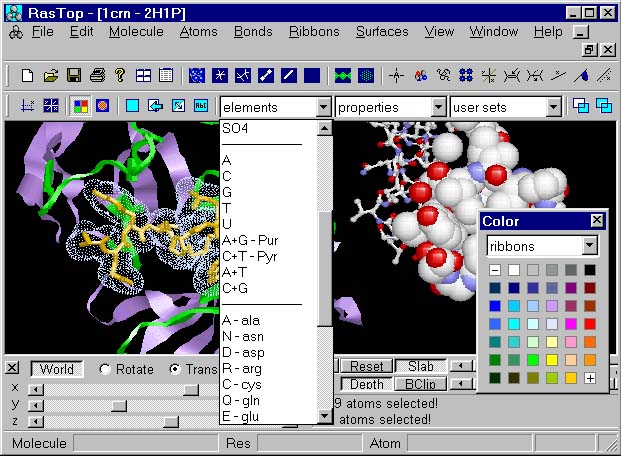Image resolution: width=621 pixels, height=456 pixels.
Task: Click the crosshair atom picking icon
Action: [396, 75]
